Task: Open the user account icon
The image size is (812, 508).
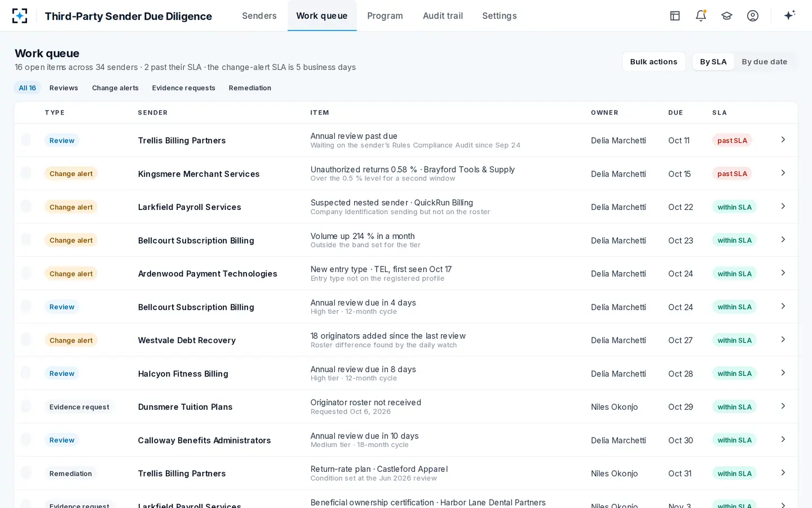Action: point(753,16)
